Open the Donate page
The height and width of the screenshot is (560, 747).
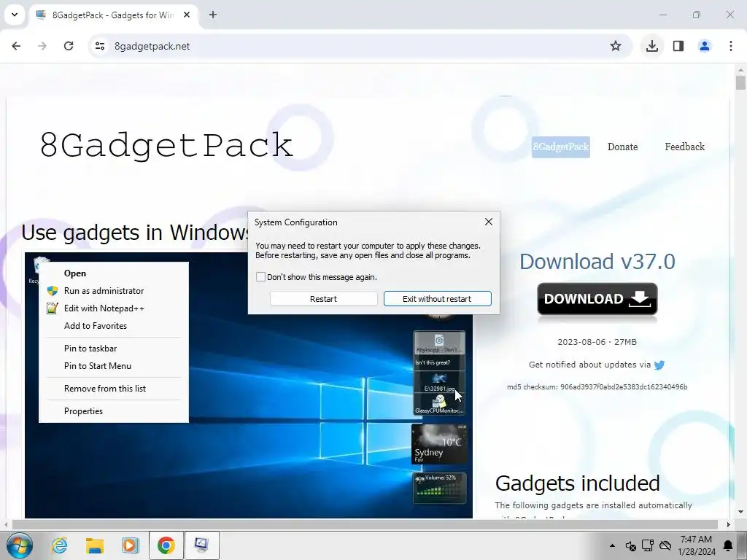623,147
